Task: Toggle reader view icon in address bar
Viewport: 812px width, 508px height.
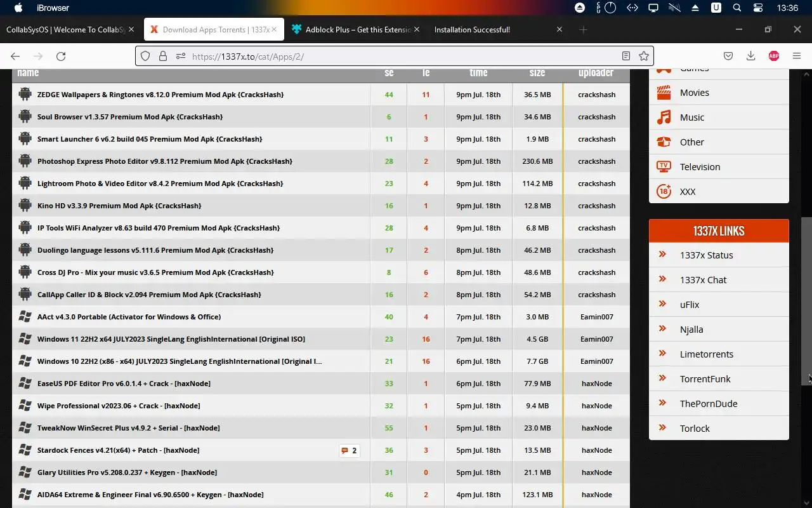Action: [626, 56]
